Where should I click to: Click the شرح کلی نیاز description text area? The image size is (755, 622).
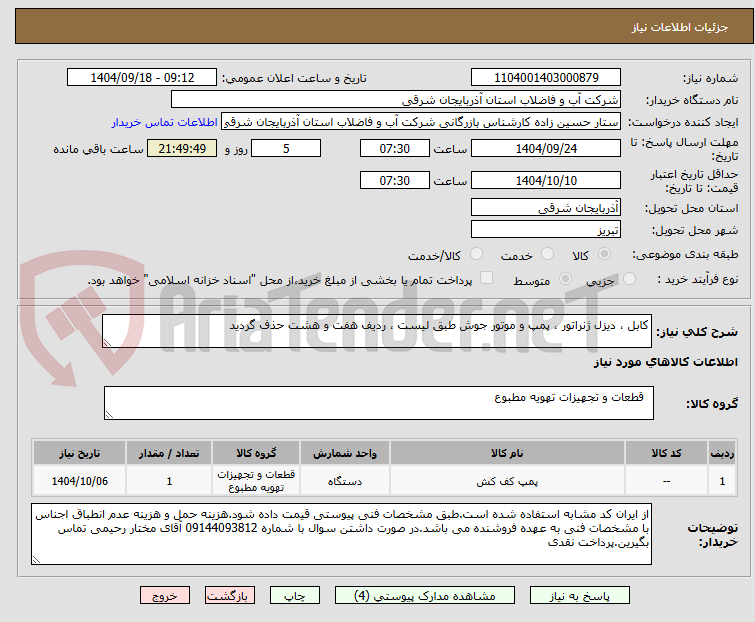coord(377,331)
